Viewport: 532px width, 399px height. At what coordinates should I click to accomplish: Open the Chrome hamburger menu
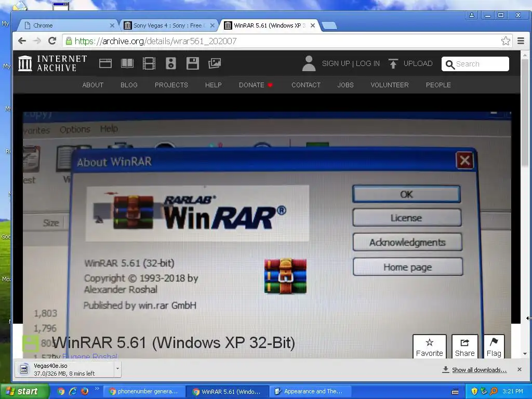(521, 41)
